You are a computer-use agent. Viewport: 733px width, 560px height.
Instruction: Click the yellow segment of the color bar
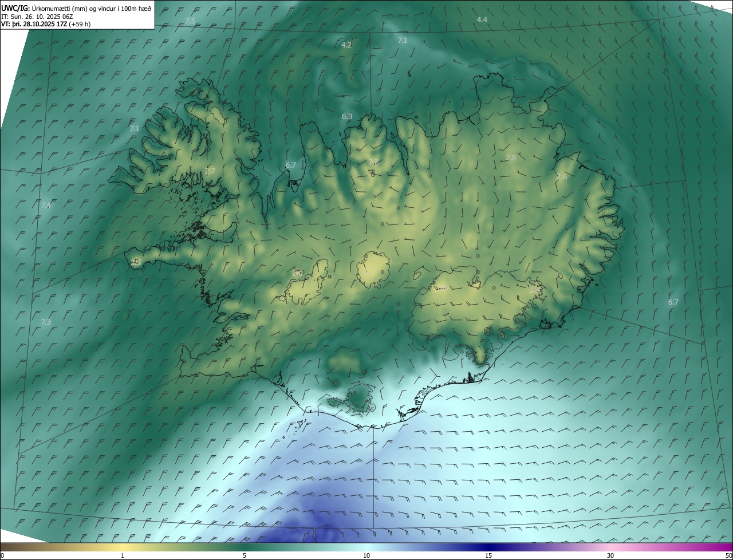[123, 547]
